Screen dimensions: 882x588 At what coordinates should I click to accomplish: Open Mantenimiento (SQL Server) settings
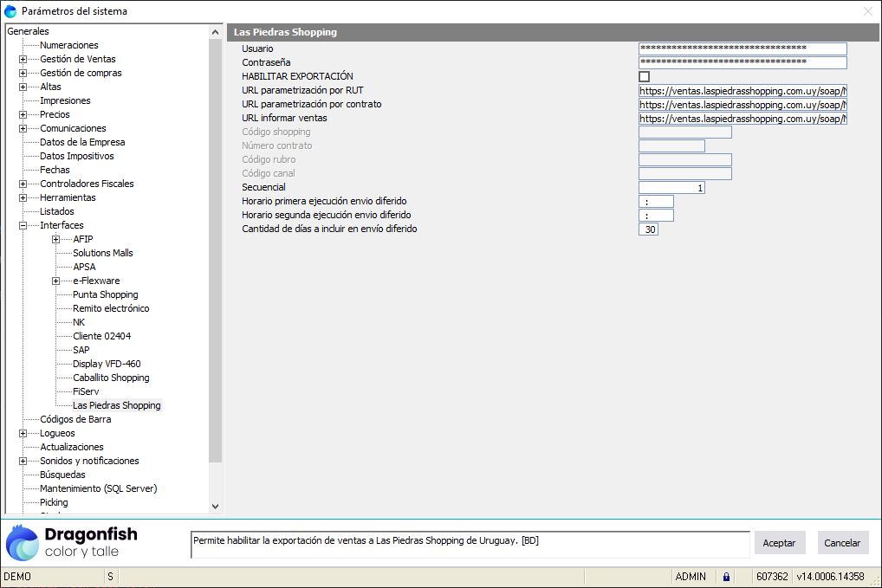99,488
